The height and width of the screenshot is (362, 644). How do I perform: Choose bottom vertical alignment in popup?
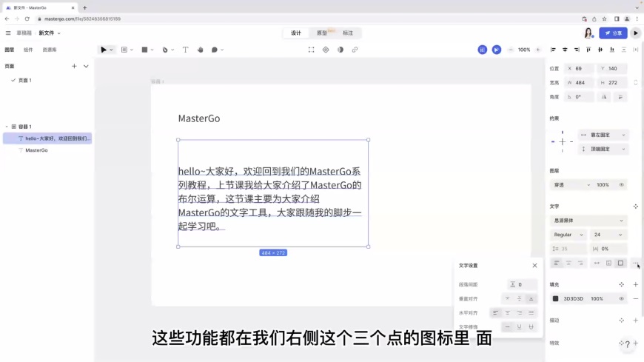tap(531, 299)
